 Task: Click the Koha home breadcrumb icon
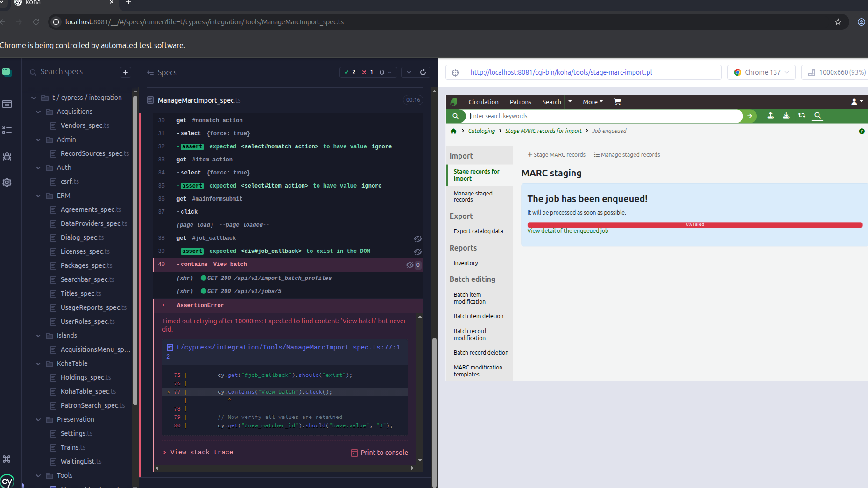coord(453,131)
